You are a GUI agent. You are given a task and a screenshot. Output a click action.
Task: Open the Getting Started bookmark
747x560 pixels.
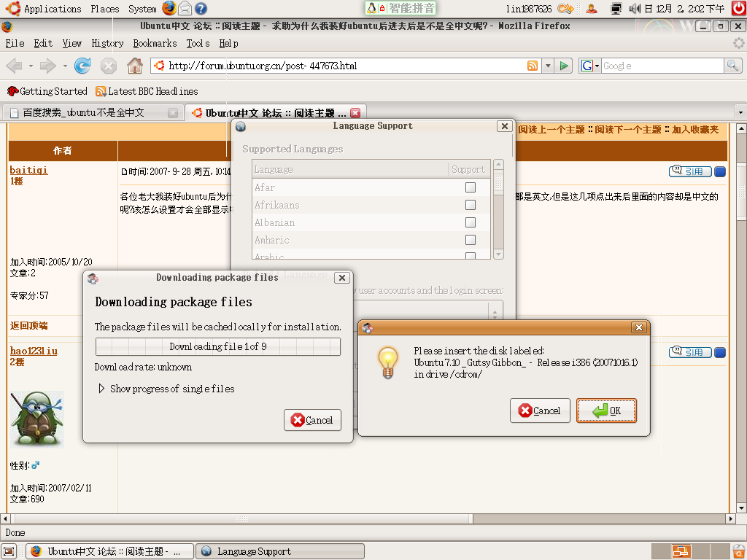coord(47,91)
